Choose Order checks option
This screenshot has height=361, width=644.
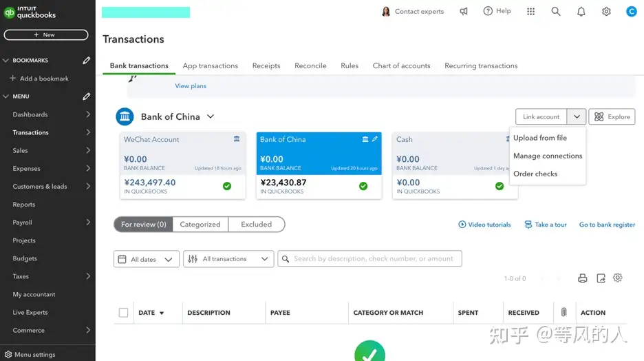pos(535,174)
